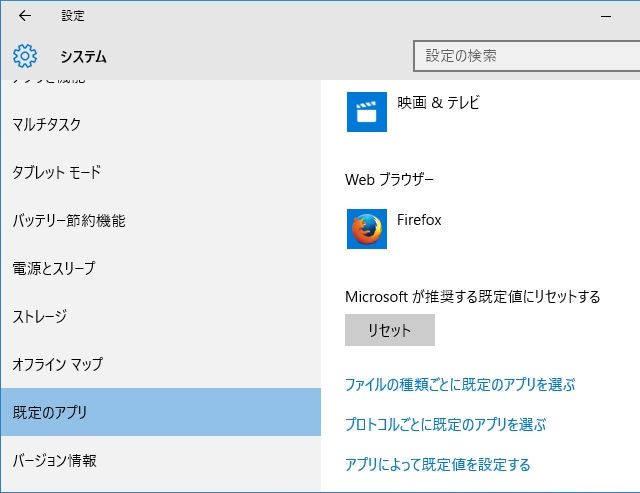Click the settings gear icon

25,56
